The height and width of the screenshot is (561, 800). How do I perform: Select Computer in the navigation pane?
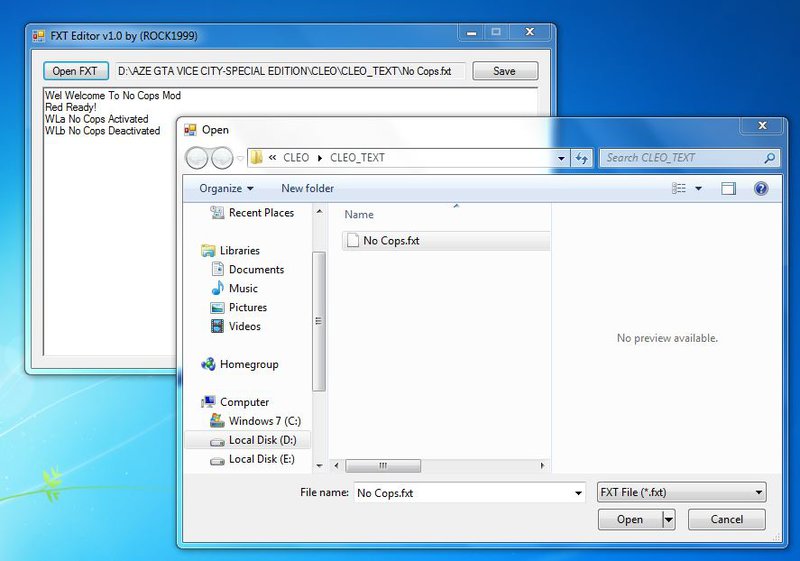point(235,402)
